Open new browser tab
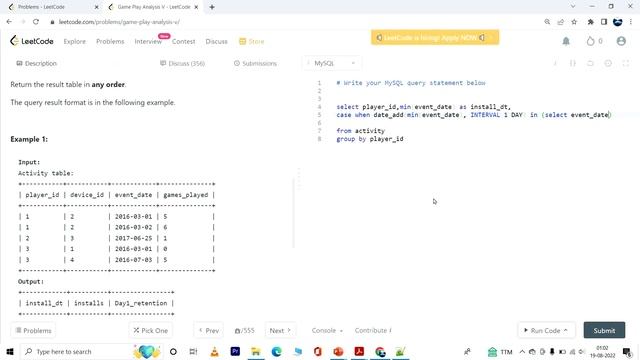This screenshot has height=360, width=640. click(x=212, y=7)
